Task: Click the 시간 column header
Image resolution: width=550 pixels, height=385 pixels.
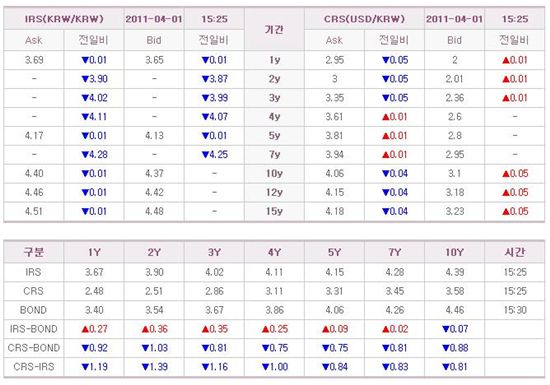Action: [x=515, y=252]
